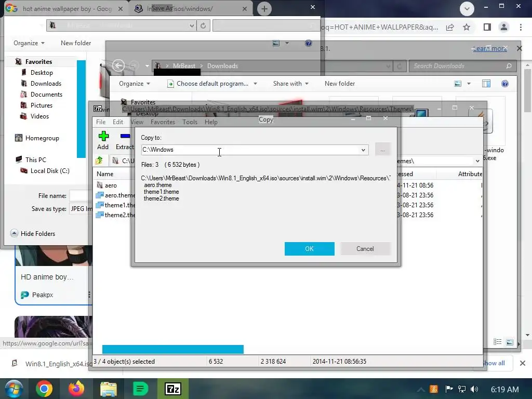Open the browse folder button beside Copy to
Image resolution: width=532 pixels, height=399 pixels.
[x=383, y=150]
